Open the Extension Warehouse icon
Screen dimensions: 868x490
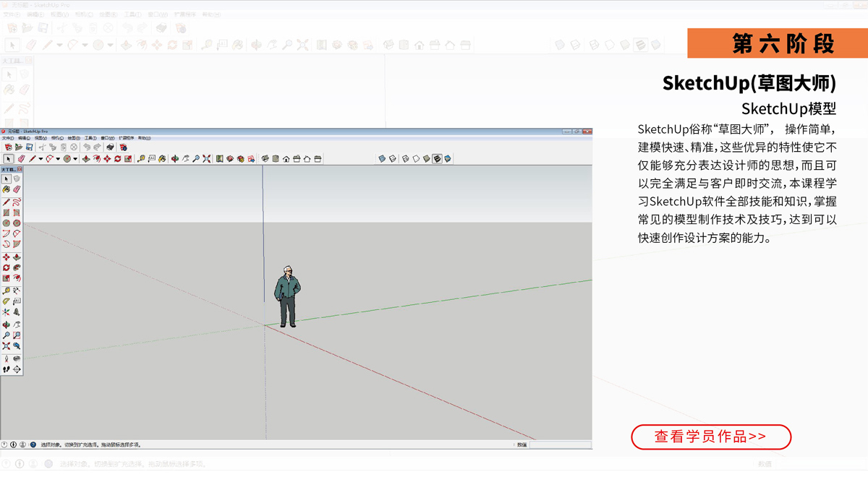click(x=240, y=158)
